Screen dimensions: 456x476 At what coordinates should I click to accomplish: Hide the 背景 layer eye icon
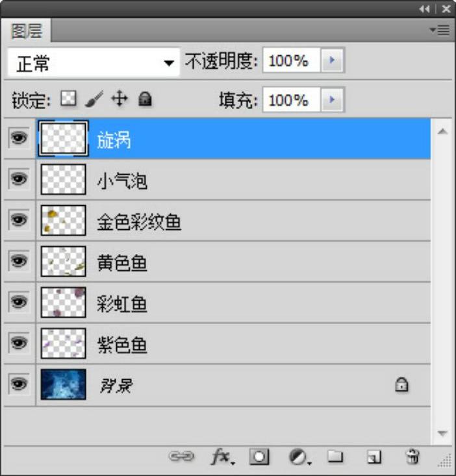pos(19,384)
